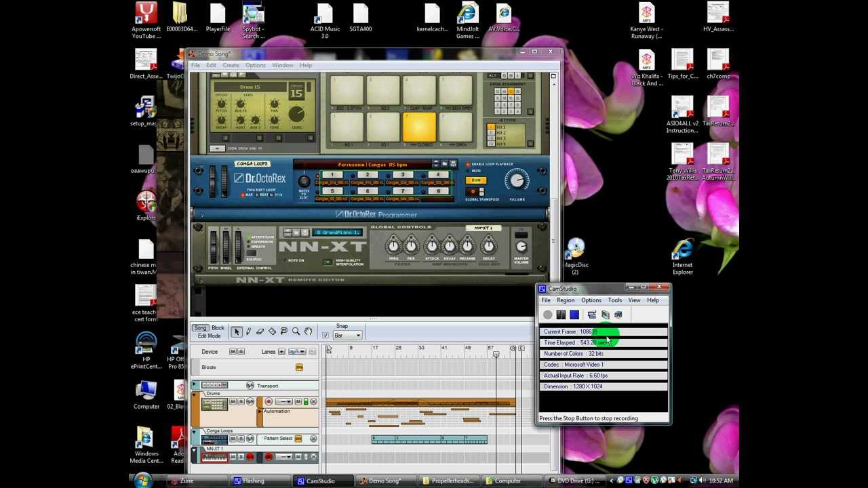This screenshot has height=488, width=868.
Task: Click Dr. OctoRex save patch disk icon
Action: pyautogui.click(x=453, y=164)
